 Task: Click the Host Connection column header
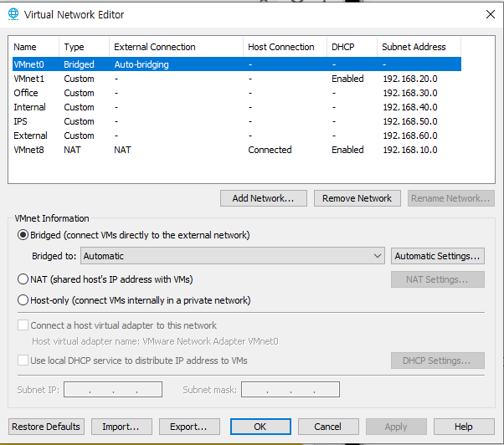click(x=285, y=47)
